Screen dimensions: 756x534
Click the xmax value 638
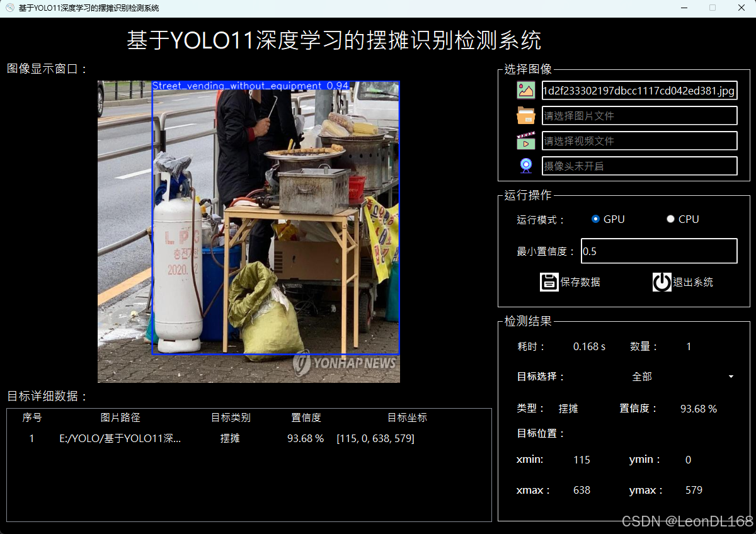pos(581,490)
